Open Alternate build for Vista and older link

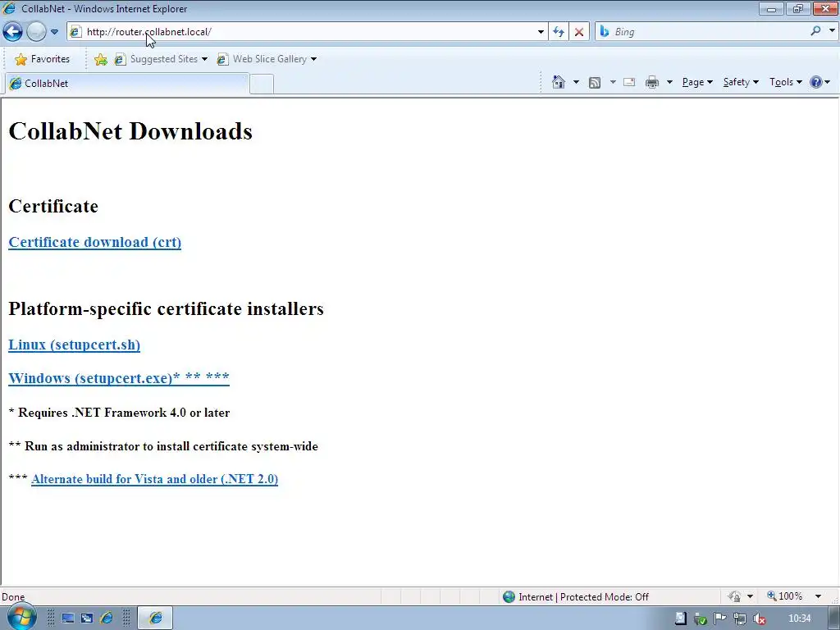[155, 479]
